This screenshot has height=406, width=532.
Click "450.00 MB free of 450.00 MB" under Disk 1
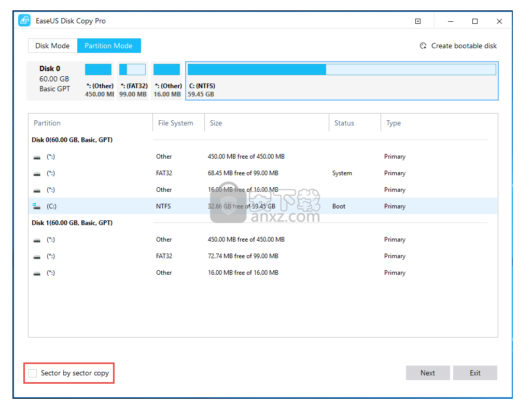(246, 240)
